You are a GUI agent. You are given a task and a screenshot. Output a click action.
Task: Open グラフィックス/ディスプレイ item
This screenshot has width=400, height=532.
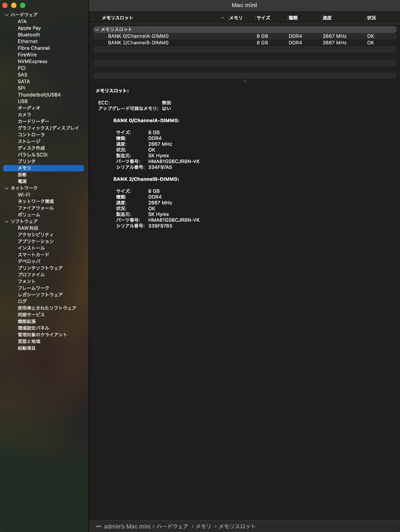point(48,128)
